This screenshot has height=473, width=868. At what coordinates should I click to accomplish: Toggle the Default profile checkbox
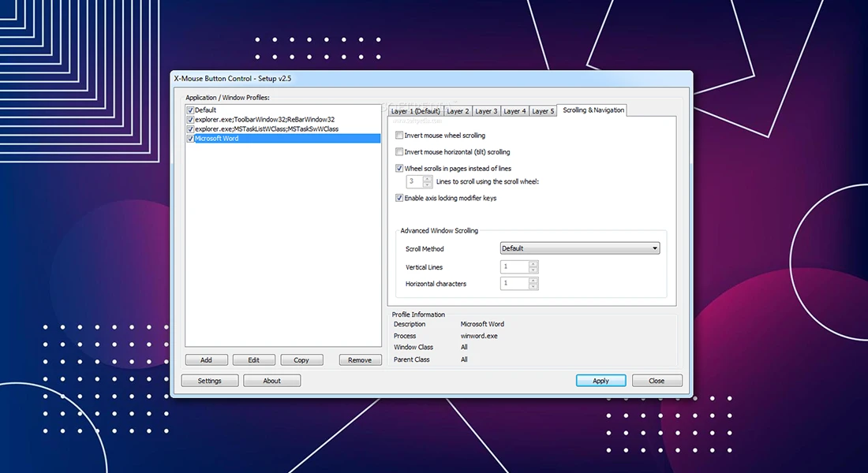[190, 110]
